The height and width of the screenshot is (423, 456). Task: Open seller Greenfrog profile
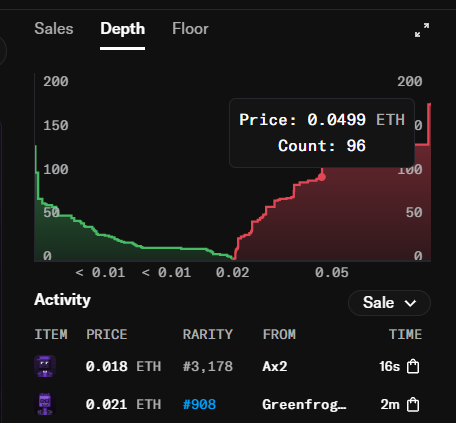[x=304, y=405]
